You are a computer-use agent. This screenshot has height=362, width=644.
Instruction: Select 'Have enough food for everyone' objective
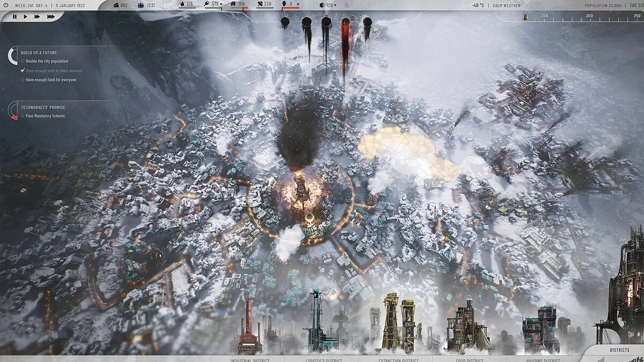click(x=50, y=80)
